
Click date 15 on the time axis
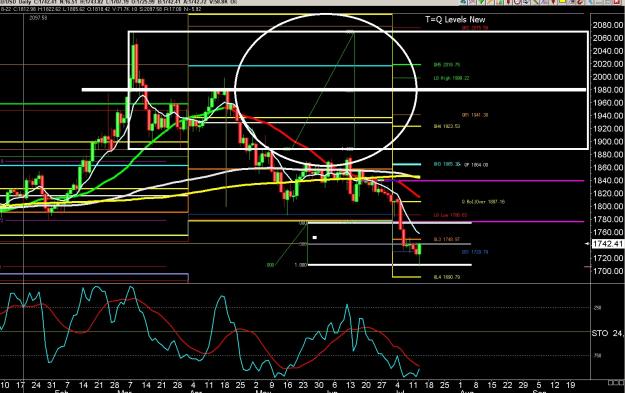click(492, 385)
